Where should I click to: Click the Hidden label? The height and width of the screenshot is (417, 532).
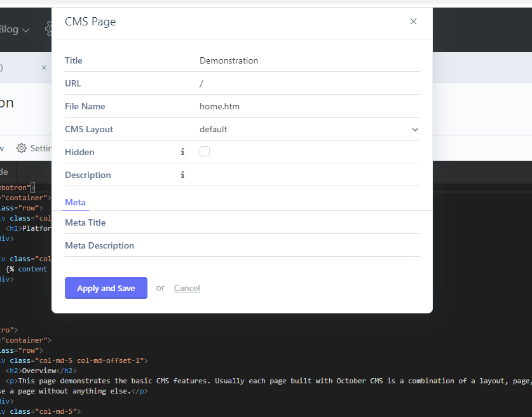[x=79, y=152]
